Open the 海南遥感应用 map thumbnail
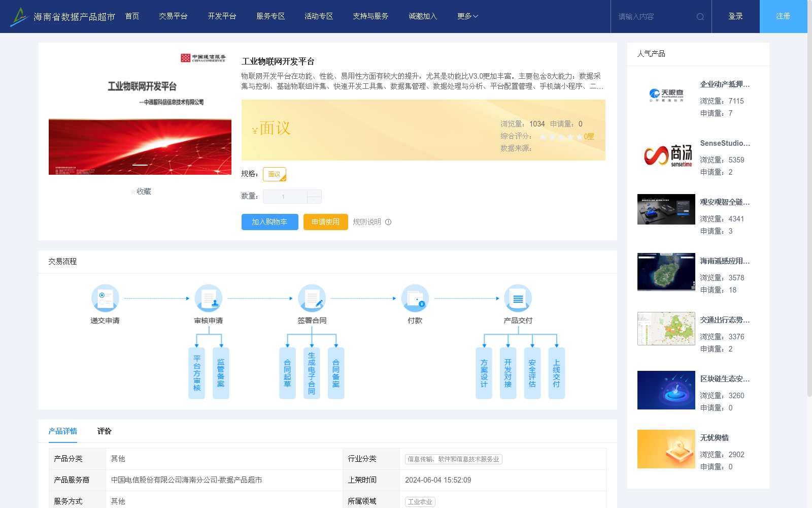This screenshot has height=508, width=812. pos(666,272)
